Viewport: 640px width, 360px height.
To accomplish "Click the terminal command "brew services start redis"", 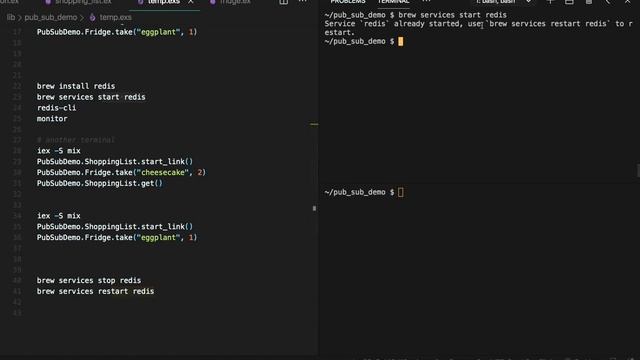I will point(452,15).
